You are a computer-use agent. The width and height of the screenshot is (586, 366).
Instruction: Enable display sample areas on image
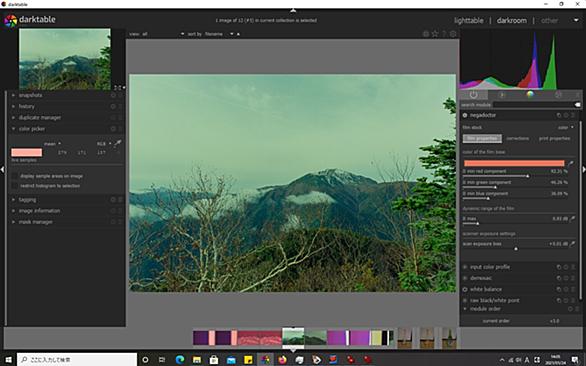click(x=15, y=176)
